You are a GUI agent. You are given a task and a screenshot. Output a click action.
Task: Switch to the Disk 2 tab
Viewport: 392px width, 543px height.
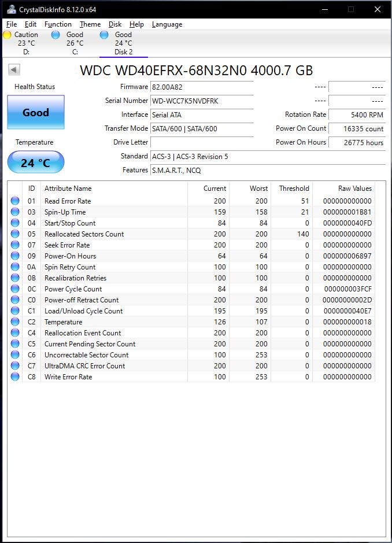pos(124,43)
